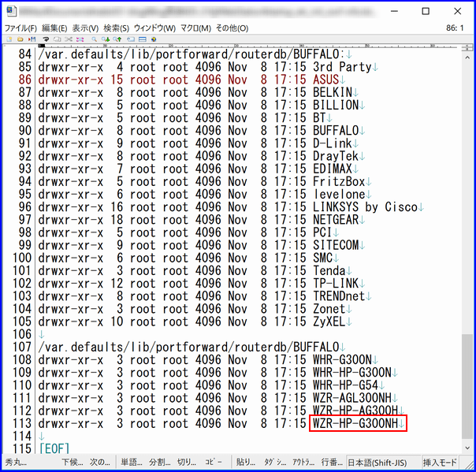Click line number 86 in the gutter
This screenshot has width=476, height=472.
click(25, 80)
